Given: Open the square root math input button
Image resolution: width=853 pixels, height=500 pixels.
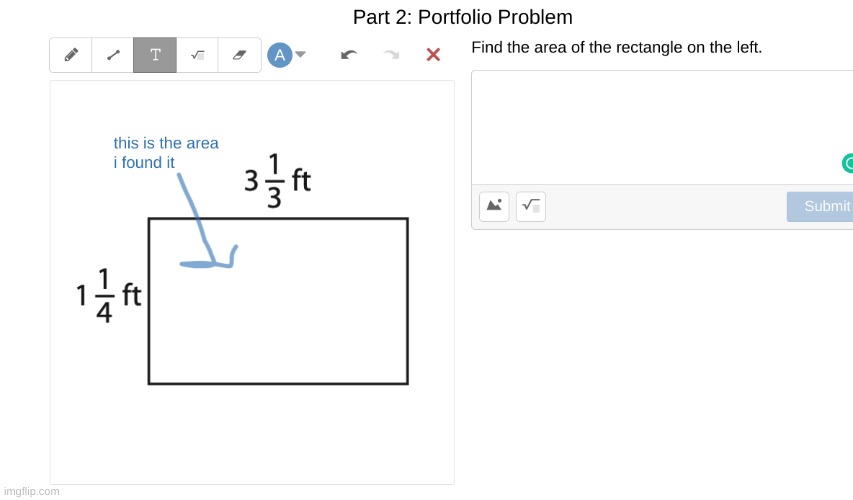Looking at the screenshot, I should (x=531, y=206).
